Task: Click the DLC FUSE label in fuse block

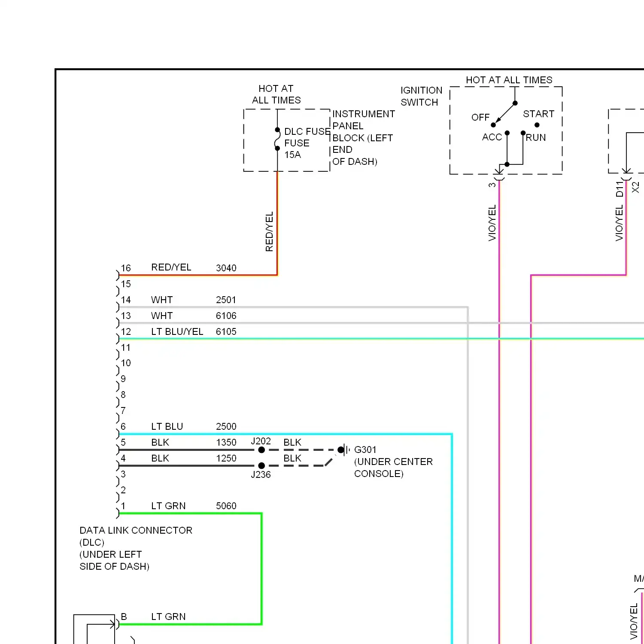Action: point(307,131)
